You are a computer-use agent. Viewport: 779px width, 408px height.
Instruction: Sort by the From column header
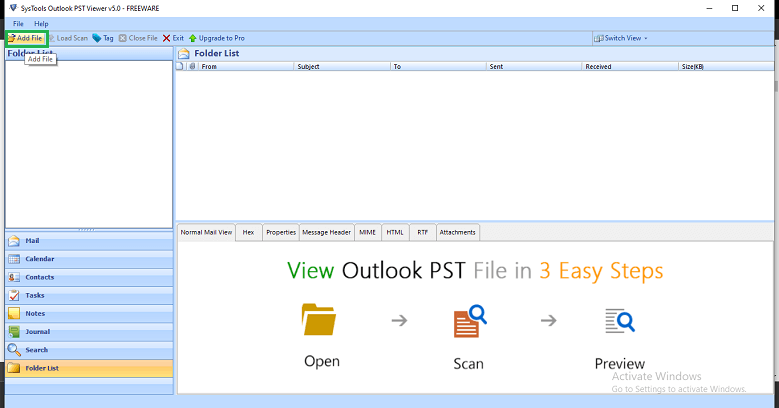click(x=246, y=67)
